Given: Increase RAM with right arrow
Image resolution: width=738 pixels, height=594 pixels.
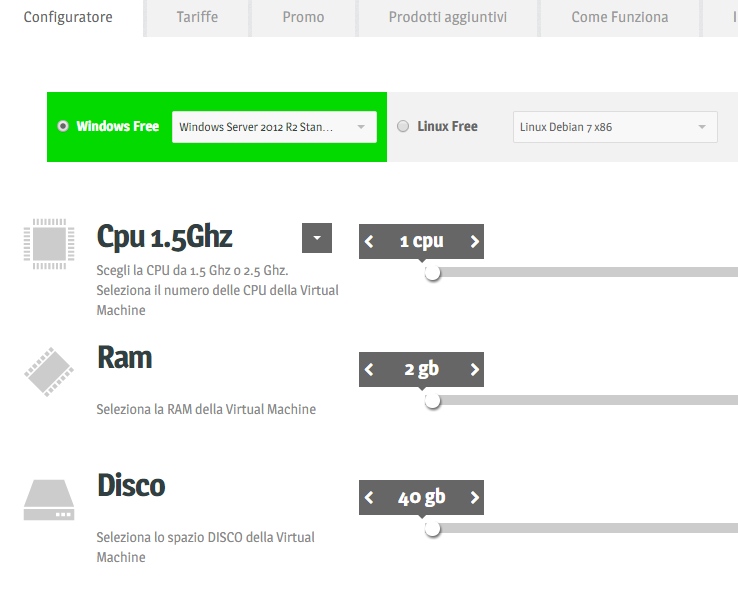Looking at the screenshot, I should pyautogui.click(x=474, y=369).
